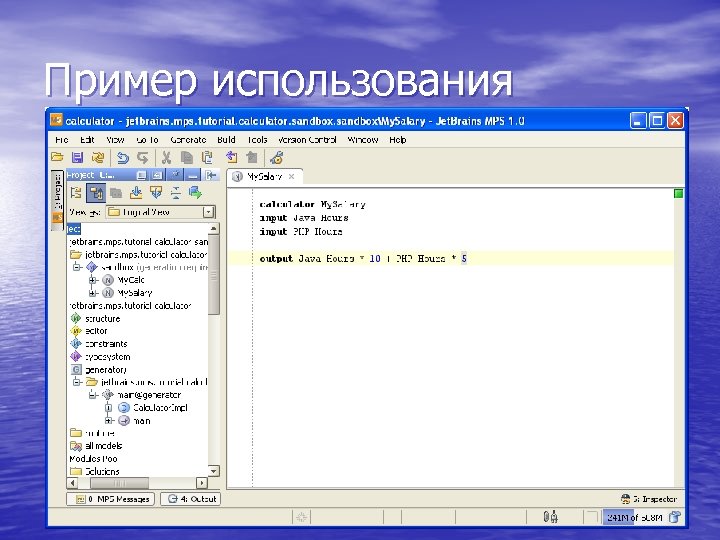Collapse the folder node under generator
The image size is (720, 540).
pos(78,382)
